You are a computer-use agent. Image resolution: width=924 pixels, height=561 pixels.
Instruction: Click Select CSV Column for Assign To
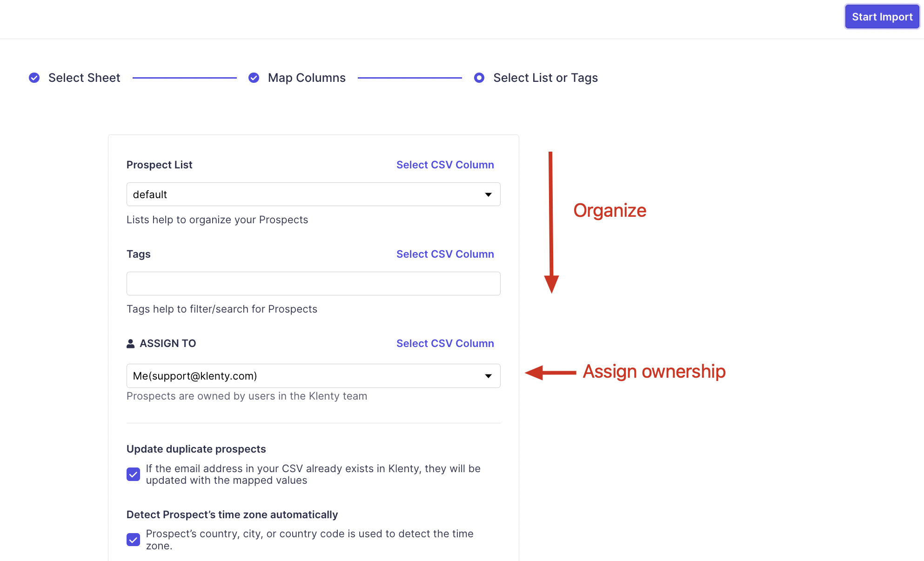(445, 343)
